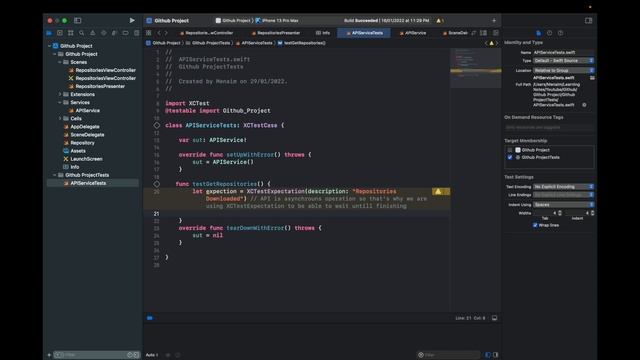Screen dimensions: 640x360
Task: Collapse the Scenes folder
Action: click(60, 62)
